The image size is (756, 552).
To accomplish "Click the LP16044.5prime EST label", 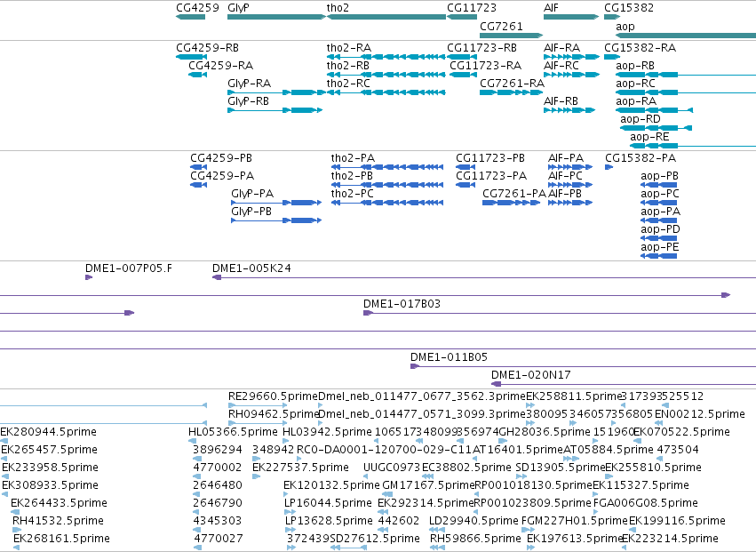I will [x=329, y=504].
